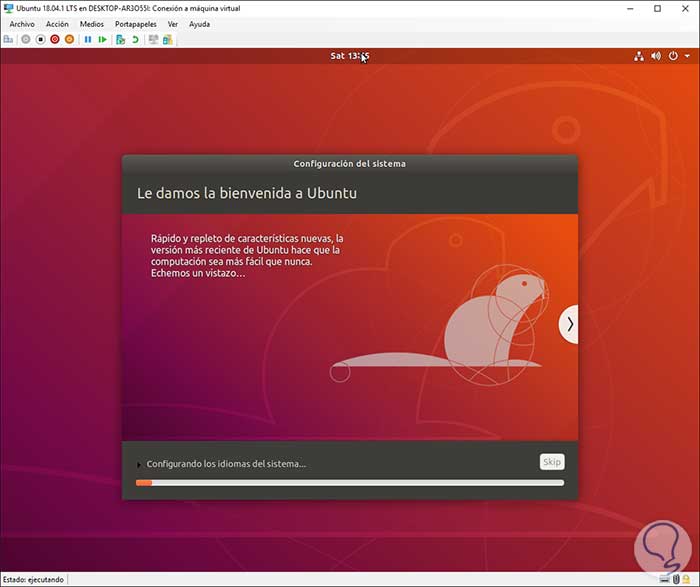700x587 pixels.
Task: Shut down the VM using the red icon
Action: (55, 40)
